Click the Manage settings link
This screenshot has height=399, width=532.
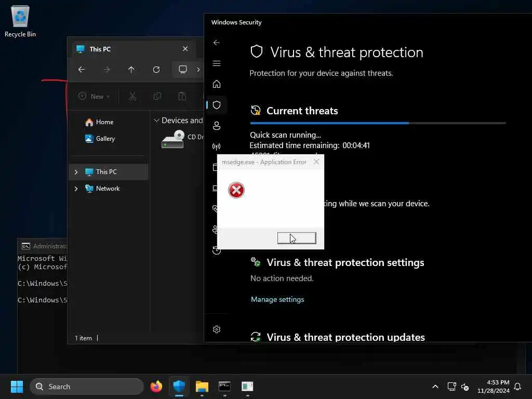tap(277, 300)
